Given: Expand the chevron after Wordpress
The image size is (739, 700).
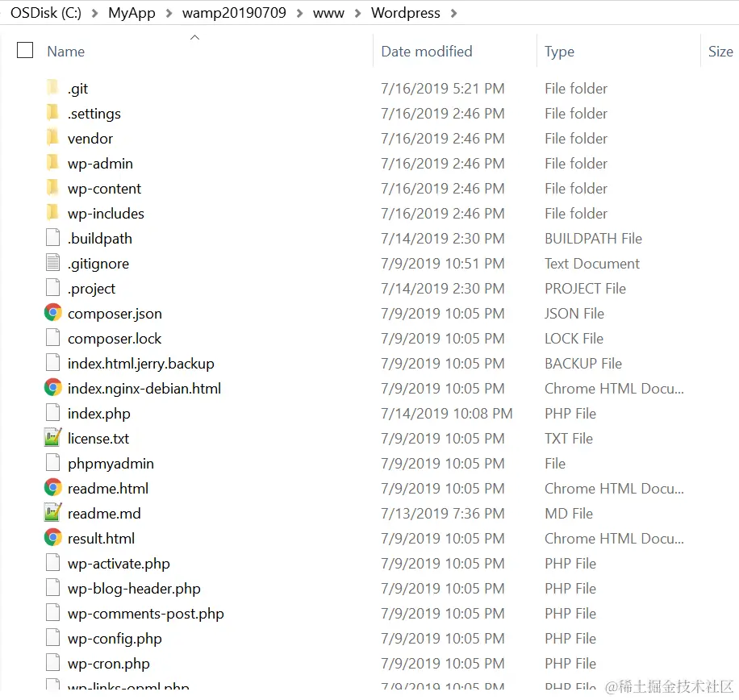Looking at the screenshot, I should [454, 13].
